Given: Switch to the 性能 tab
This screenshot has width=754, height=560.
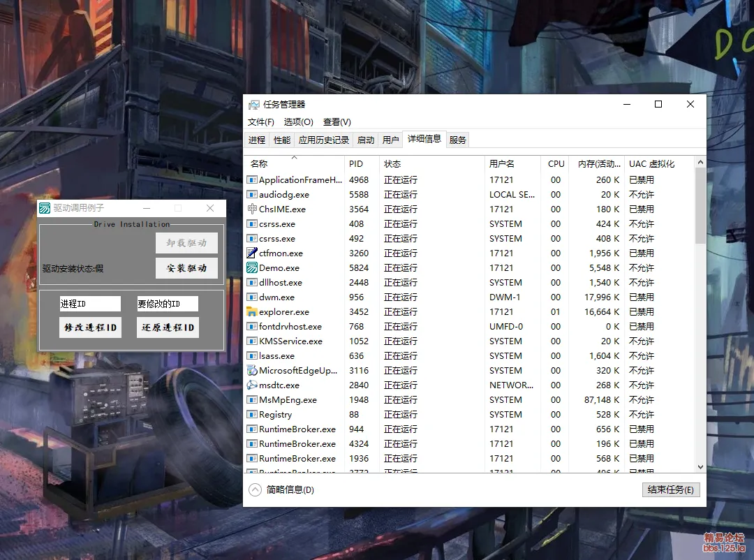Looking at the screenshot, I should [x=282, y=140].
